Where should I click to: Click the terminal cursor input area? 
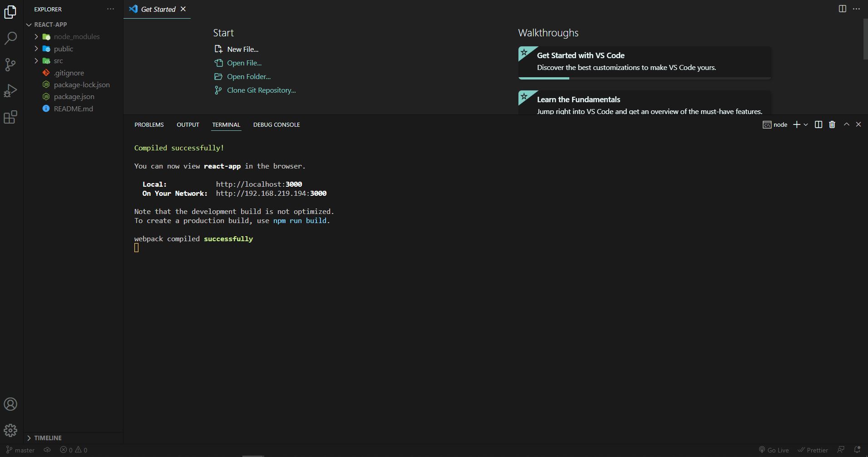137,248
